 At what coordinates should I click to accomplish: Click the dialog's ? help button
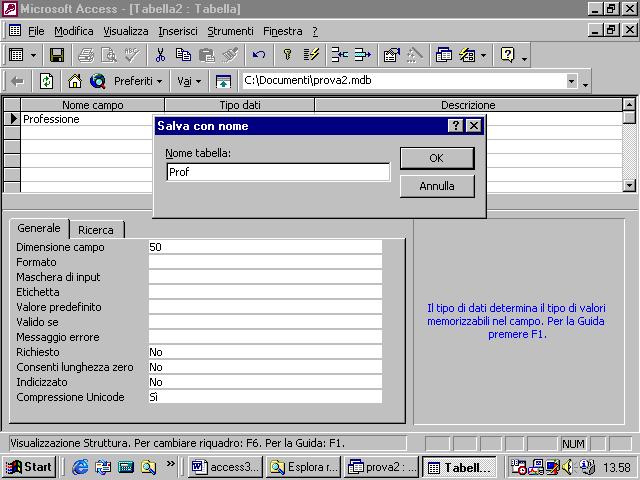click(456, 126)
